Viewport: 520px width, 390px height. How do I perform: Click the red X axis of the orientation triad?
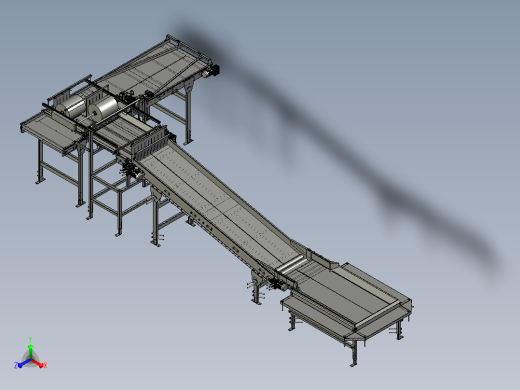(x=38, y=364)
